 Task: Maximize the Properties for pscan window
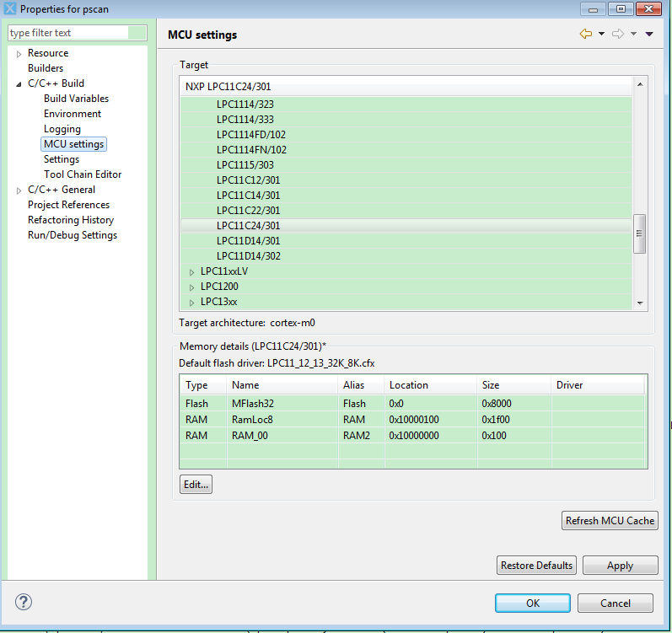tap(621, 9)
